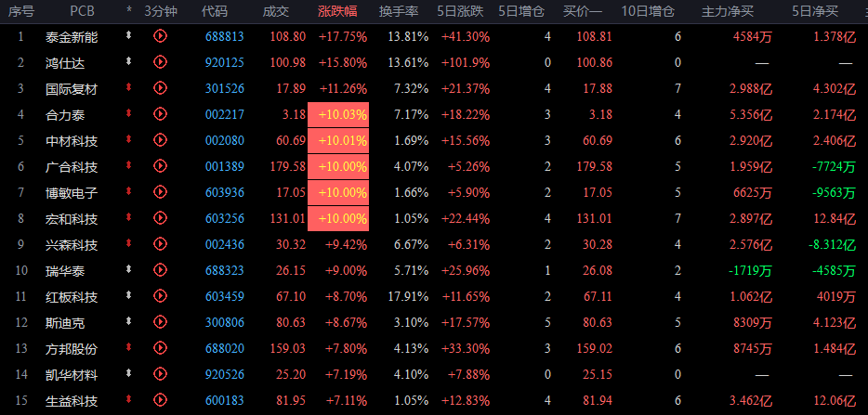868x415 pixels.
Task: Open stock code 920125
Action: point(225,63)
